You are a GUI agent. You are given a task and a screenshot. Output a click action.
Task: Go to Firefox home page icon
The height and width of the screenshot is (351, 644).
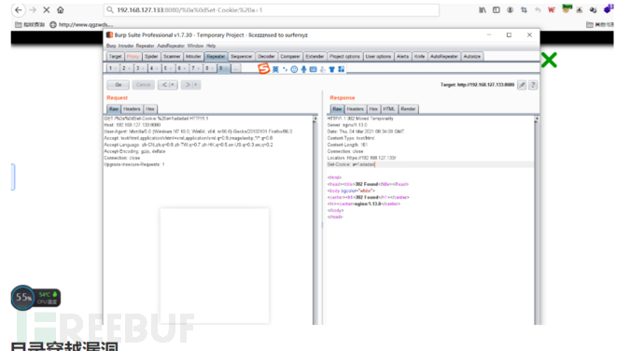pos(61,10)
